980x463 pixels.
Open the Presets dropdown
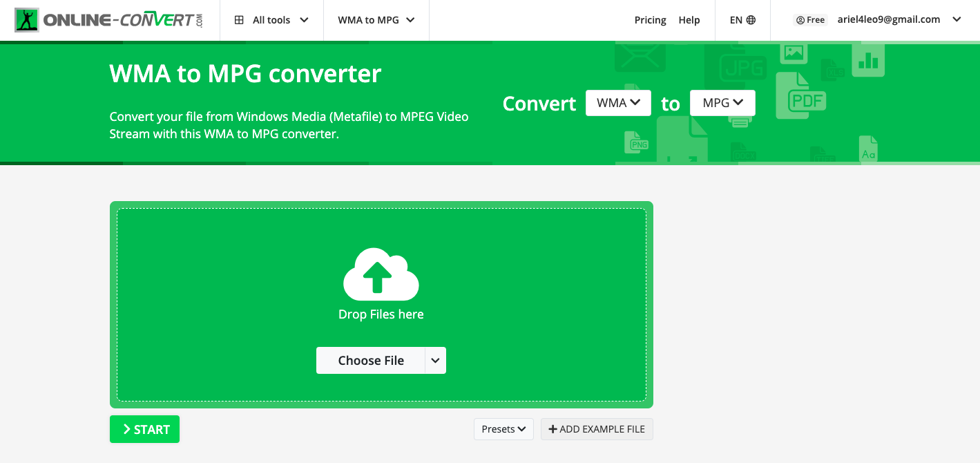click(503, 429)
